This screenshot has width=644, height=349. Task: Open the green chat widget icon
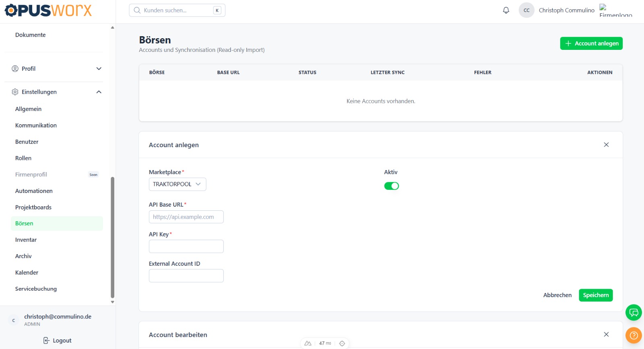pos(634,312)
